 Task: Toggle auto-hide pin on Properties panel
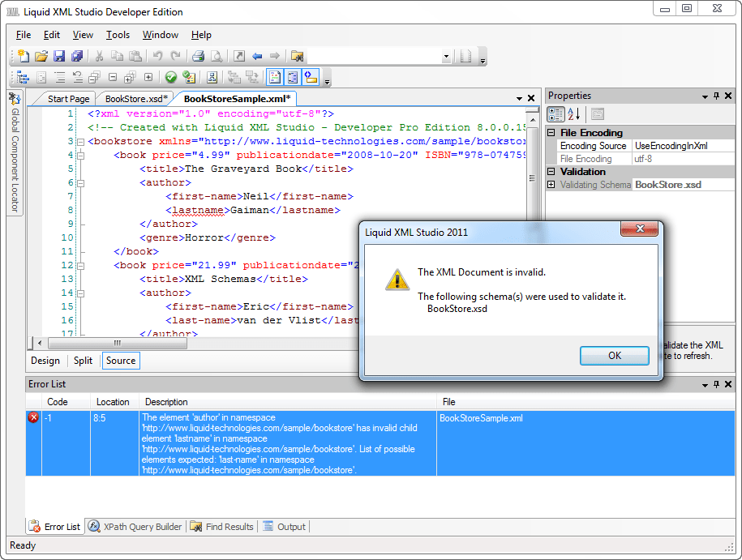(x=716, y=96)
